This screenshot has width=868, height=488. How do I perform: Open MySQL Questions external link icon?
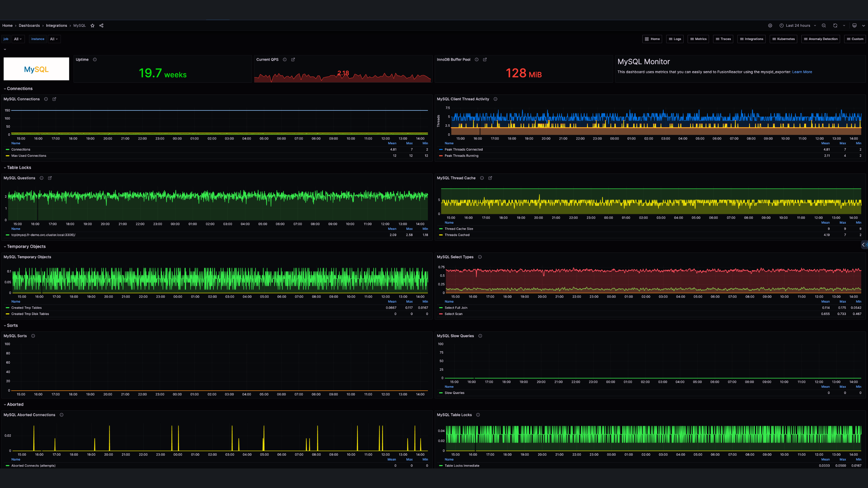[x=50, y=178]
